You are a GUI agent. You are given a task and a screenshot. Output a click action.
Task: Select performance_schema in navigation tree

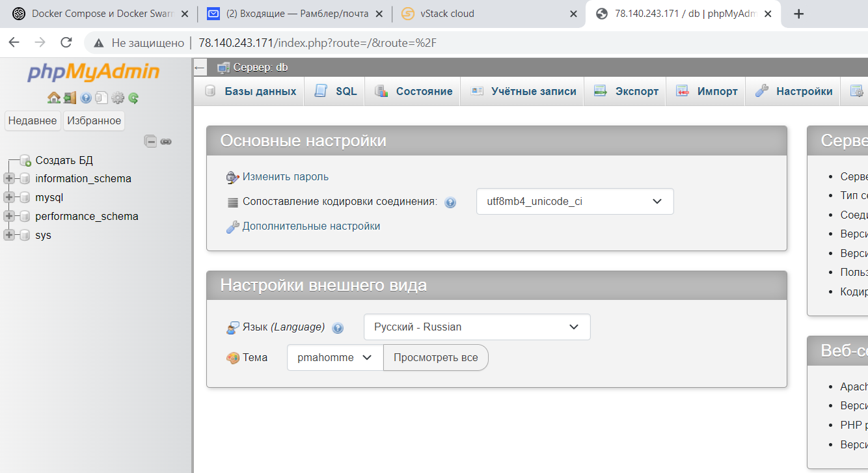pos(87,216)
